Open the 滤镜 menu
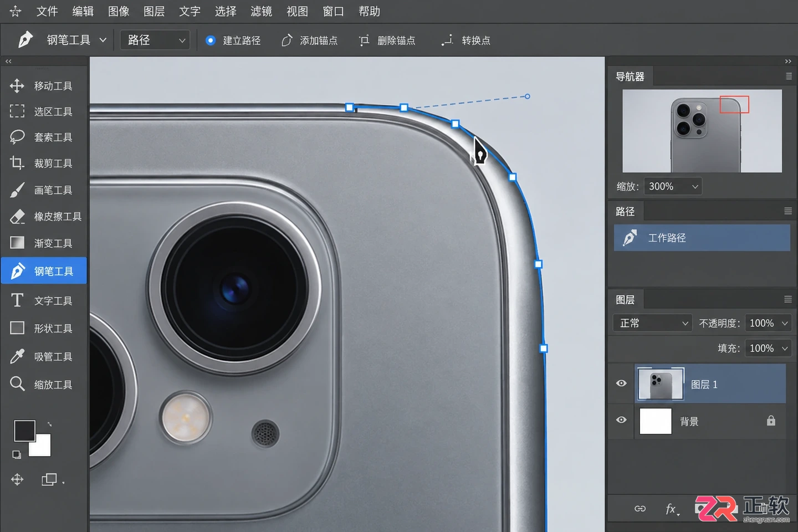 [x=261, y=11]
